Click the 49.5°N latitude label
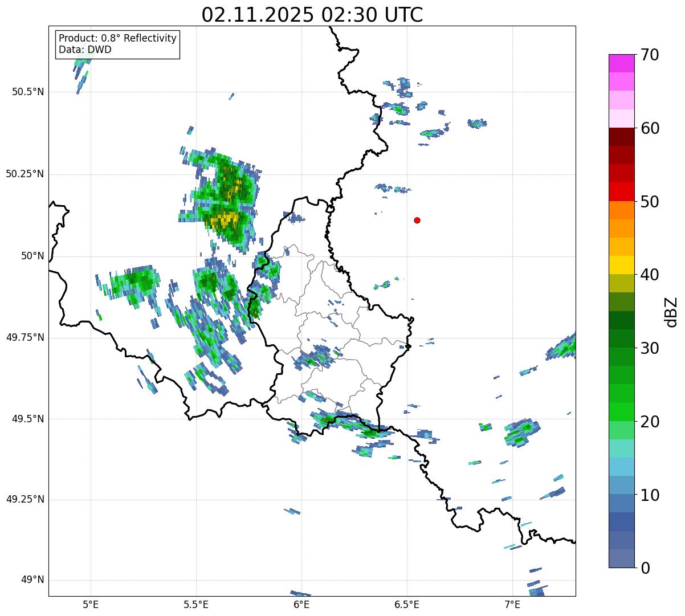685x616 pixels. tap(28, 419)
